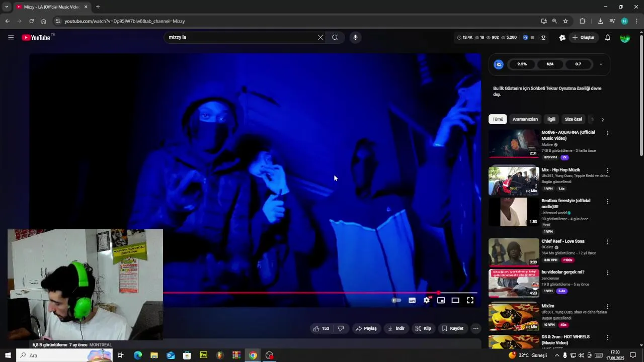Show hidden system tray icons
This screenshot has height=362, width=644.
pyautogui.click(x=556, y=355)
